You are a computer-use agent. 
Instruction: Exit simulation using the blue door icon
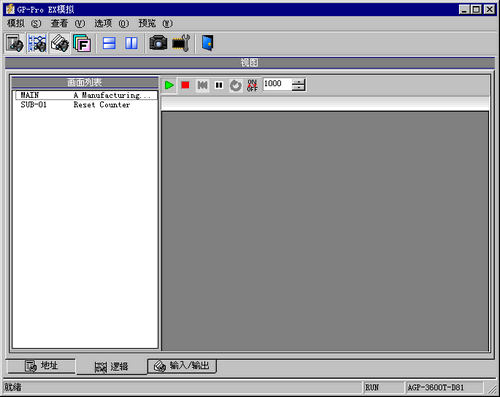(x=208, y=43)
